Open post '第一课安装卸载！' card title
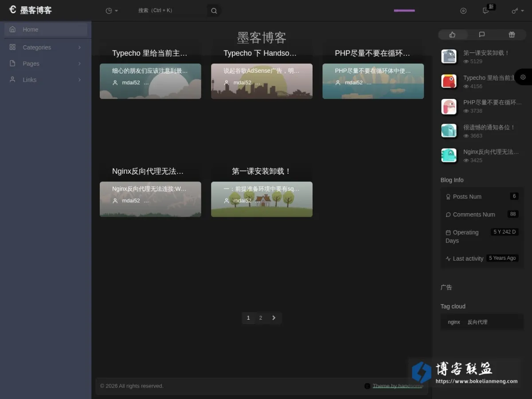The height and width of the screenshot is (399, 532). (x=262, y=171)
